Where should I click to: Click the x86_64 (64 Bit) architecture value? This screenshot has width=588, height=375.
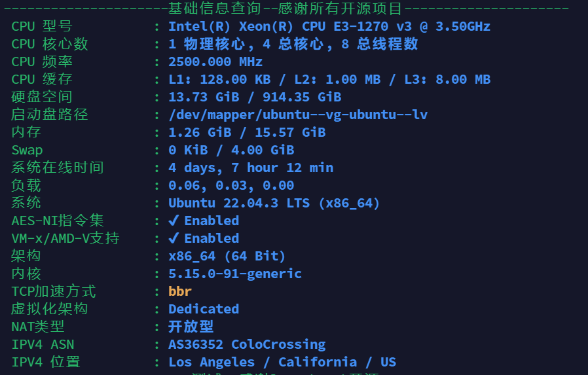[x=227, y=256]
